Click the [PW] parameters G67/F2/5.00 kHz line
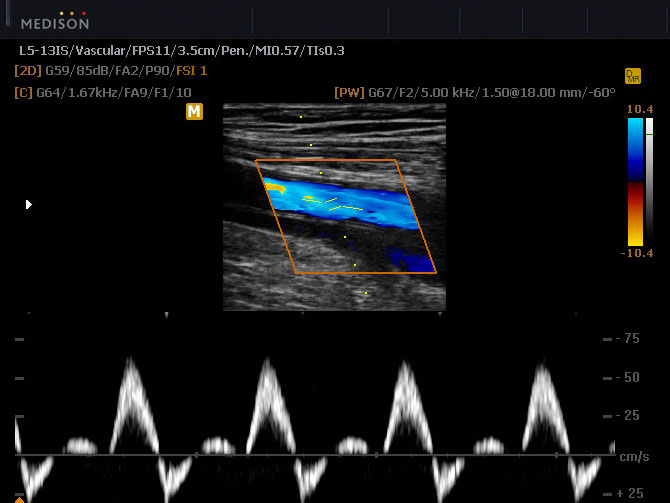Viewport: 670px width, 503px height. pos(475,93)
